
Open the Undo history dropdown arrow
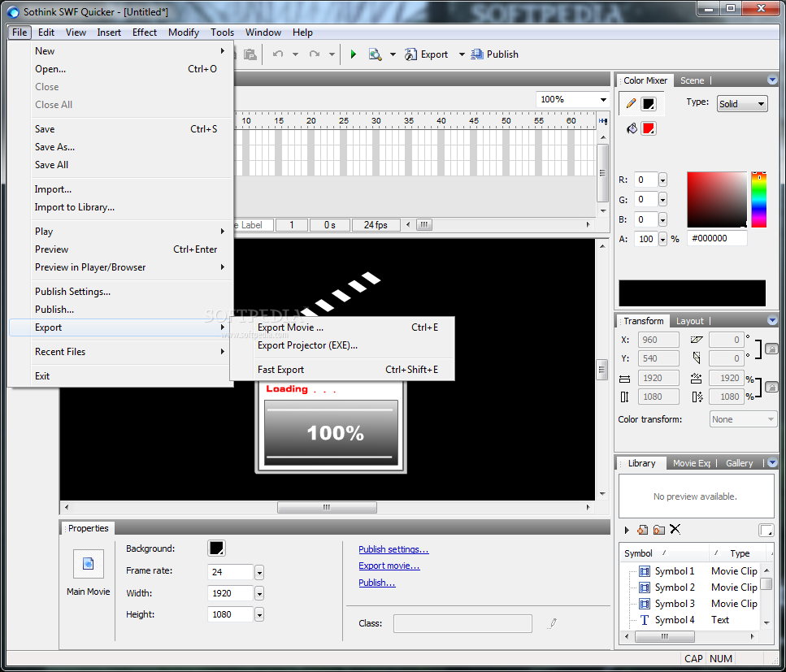point(295,54)
